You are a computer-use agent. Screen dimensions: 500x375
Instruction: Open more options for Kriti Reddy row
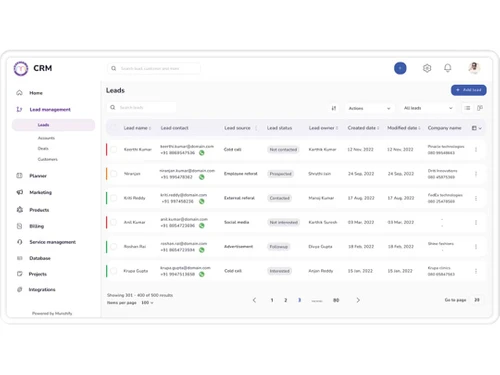pyautogui.click(x=476, y=198)
